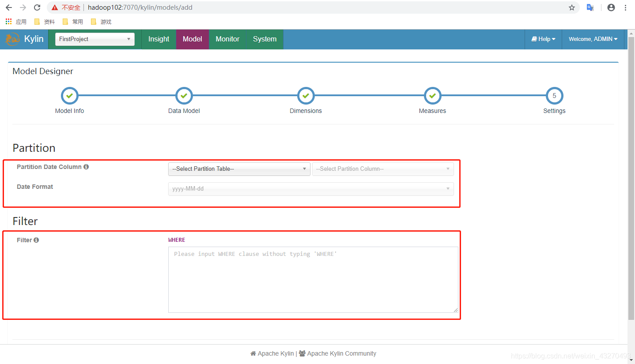635x364 pixels.
Task: Open the 资料 bookmark folder
Action: tap(45, 22)
